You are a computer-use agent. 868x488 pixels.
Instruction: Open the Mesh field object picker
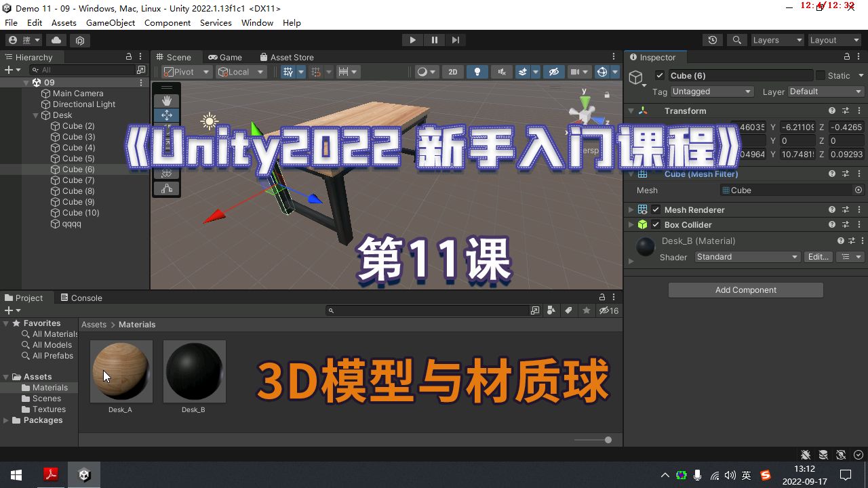(x=859, y=190)
